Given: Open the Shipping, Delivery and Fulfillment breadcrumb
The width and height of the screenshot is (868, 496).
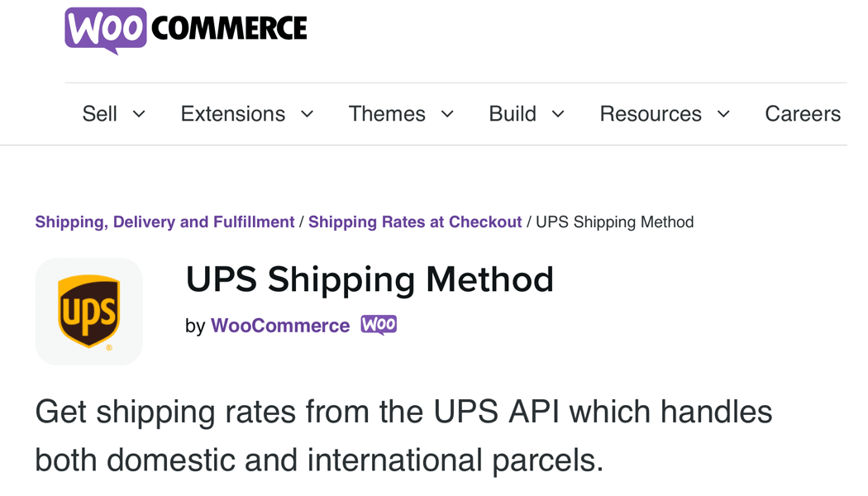Looking at the screenshot, I should click(x=164, y=222).
